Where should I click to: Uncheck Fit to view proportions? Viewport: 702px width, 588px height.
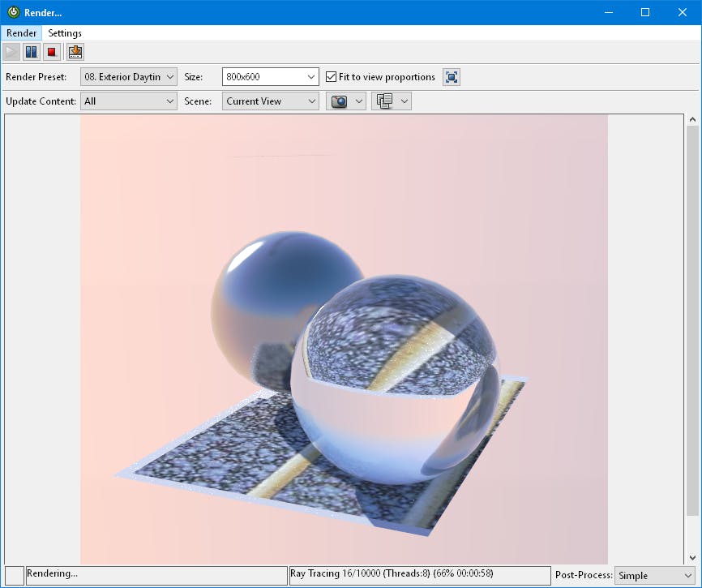330,76
